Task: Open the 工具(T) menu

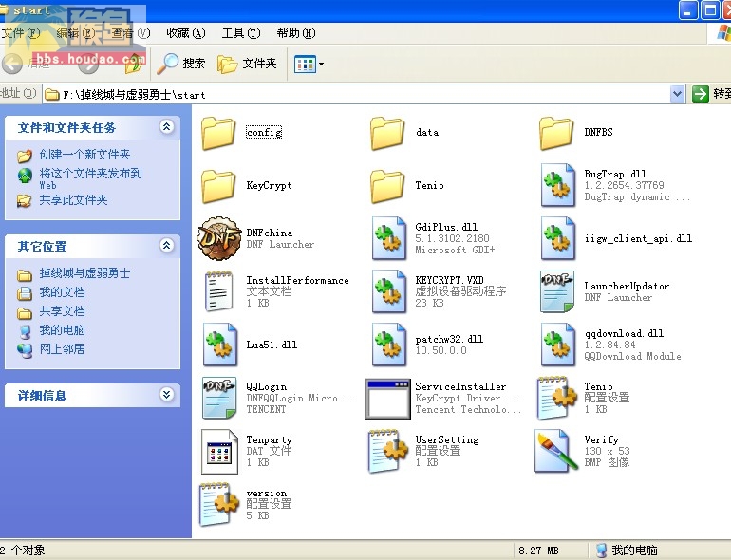Action: coord(241,33)
